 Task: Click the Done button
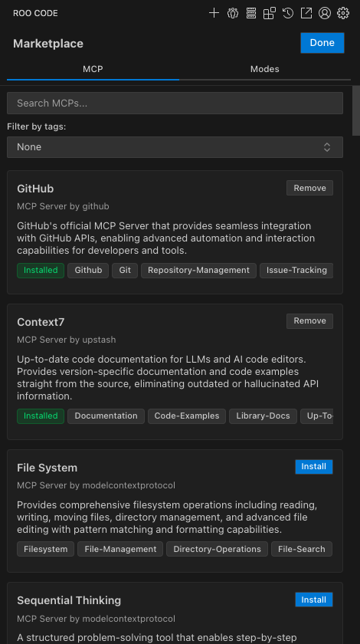point(322,43)
